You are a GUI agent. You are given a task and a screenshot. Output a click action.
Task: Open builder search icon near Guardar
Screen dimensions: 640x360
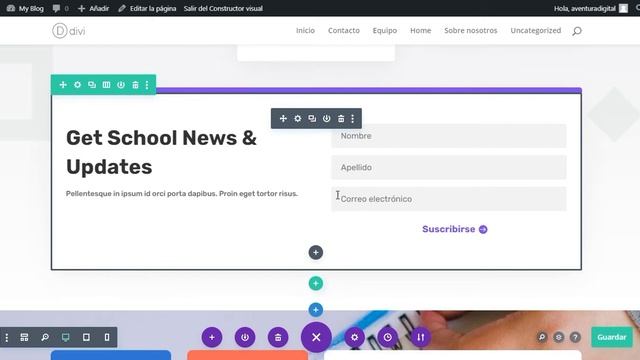(542, 337)
